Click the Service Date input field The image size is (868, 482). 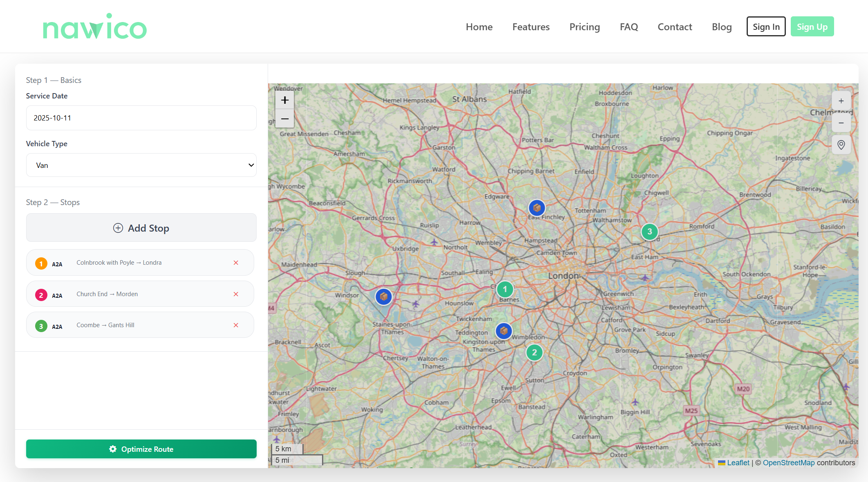[141, 118]
